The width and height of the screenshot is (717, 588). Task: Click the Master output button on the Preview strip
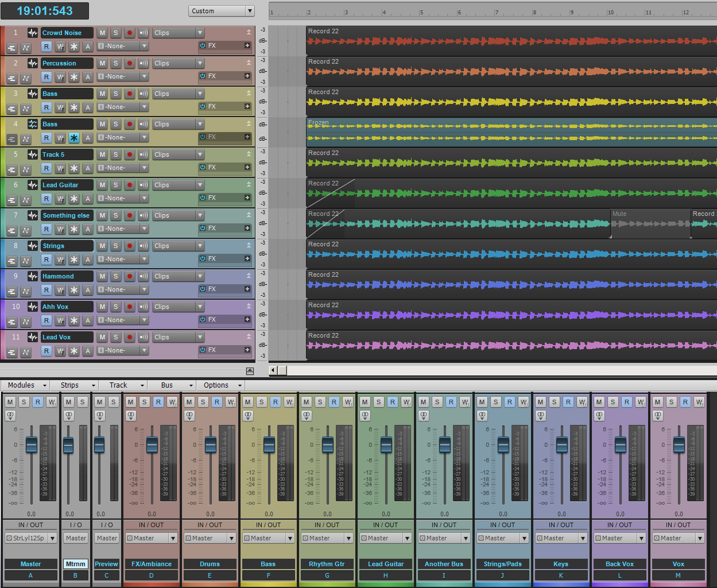point(107,538)
